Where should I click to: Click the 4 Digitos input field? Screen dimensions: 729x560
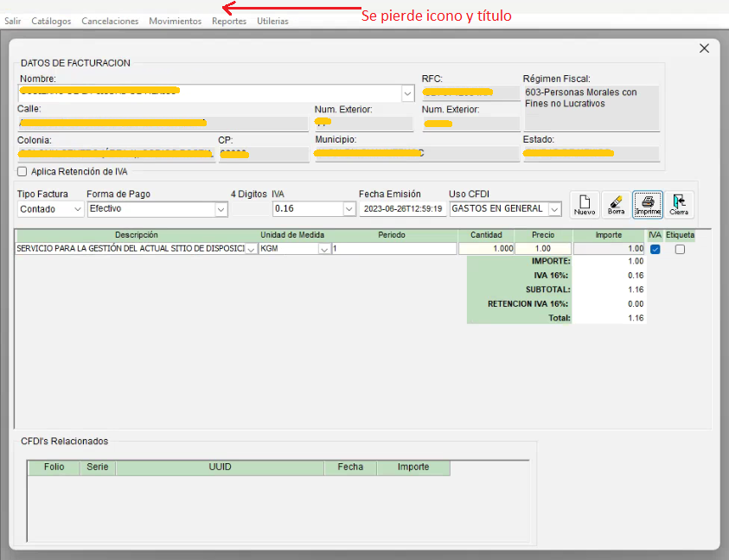250,209
